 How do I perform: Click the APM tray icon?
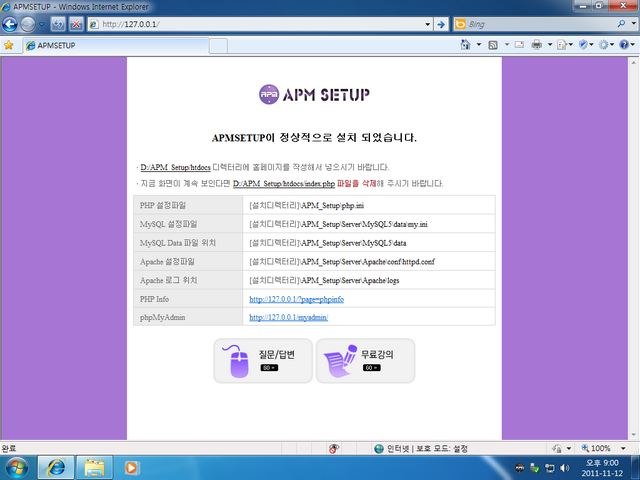pyautogui.click(x=520, y=468)
